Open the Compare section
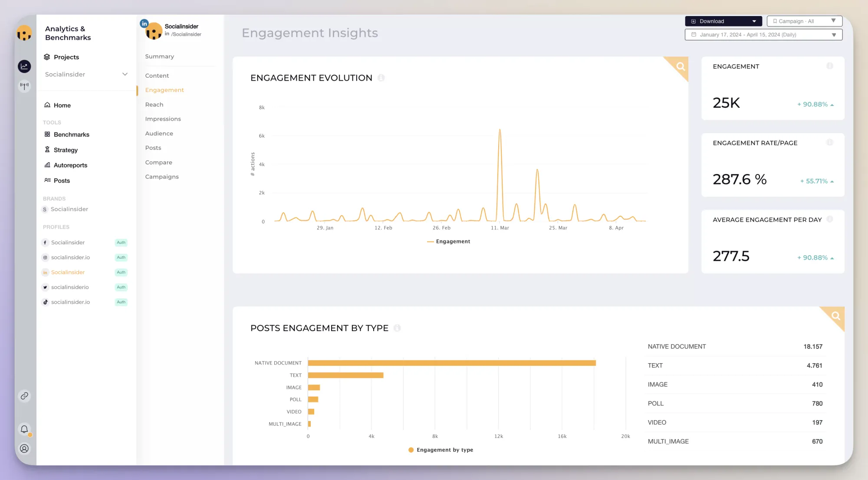 click(x=158, y=162)
